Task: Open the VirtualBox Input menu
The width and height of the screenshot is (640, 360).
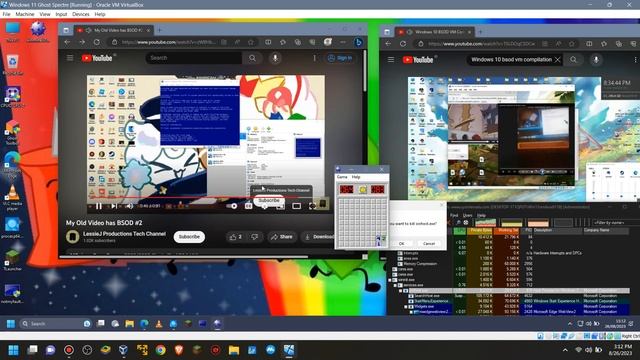Action: click(61, 14)
